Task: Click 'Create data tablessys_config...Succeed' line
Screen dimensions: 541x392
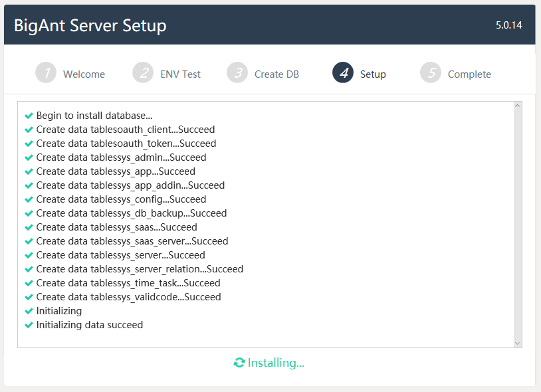Action: point(121,199)
